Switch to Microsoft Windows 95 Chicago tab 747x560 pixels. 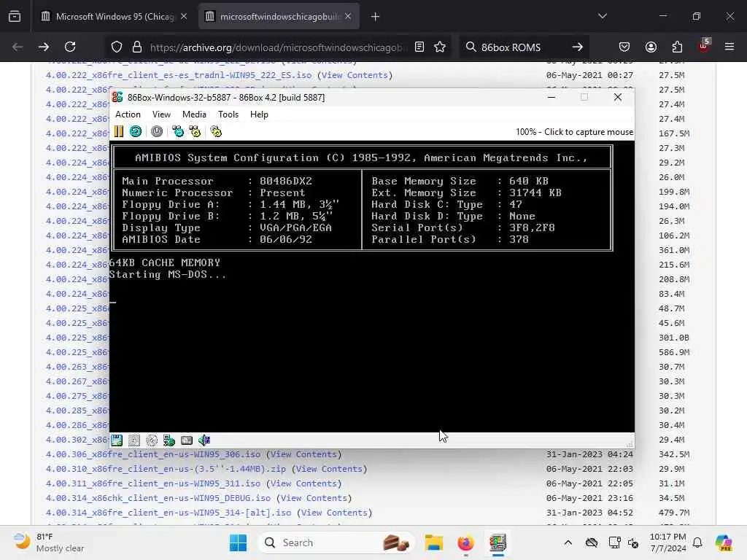point(115,16)
